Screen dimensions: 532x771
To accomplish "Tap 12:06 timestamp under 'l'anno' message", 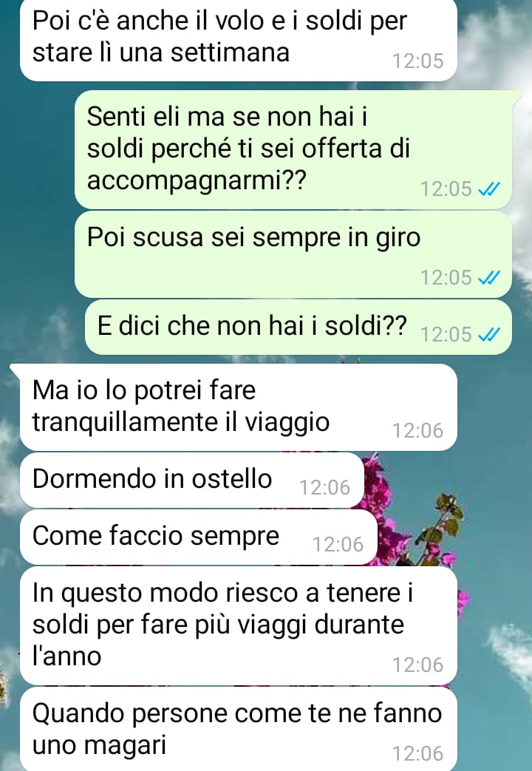I will coord(418,665).
